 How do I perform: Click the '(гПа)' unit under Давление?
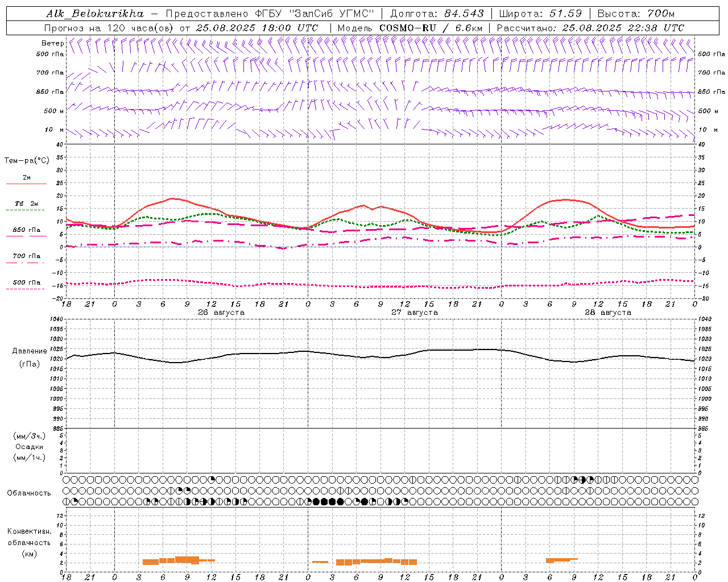pyautogui.click(x=30, y=364)
